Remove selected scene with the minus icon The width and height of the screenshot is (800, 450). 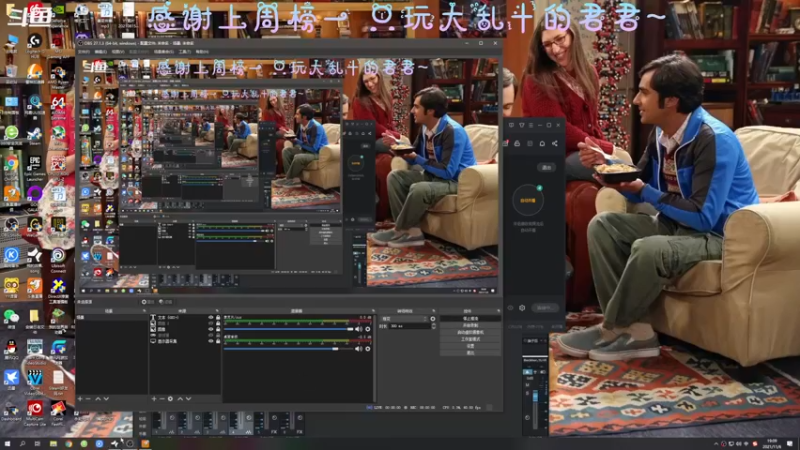pos(88,399)
